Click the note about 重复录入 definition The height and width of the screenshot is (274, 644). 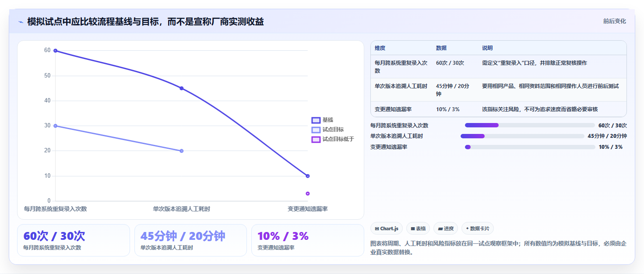pos(535,63)
